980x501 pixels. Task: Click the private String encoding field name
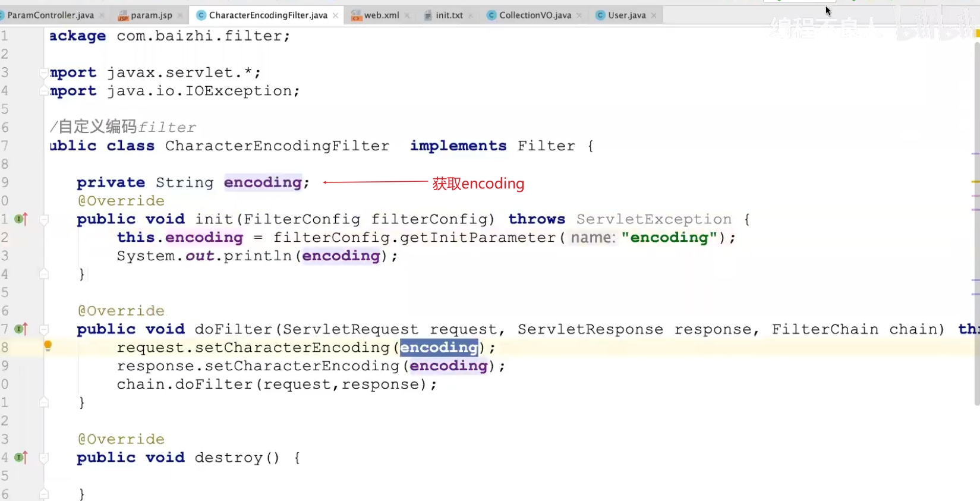(x=263, y=182)
